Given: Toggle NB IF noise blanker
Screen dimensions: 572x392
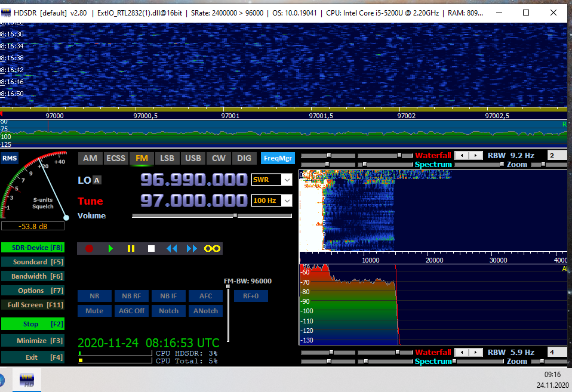Looking at the screenshot, I should point(168,296).
